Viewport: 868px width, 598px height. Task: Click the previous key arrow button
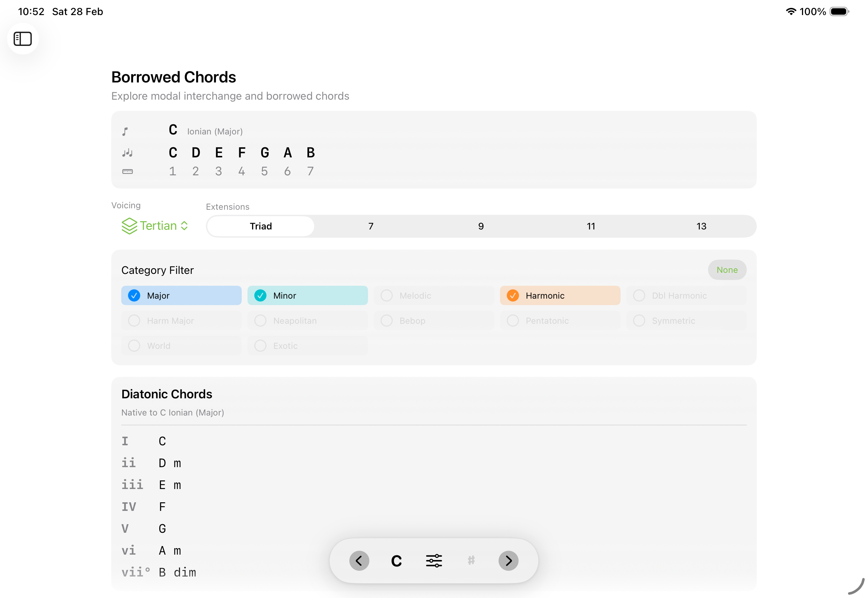coord(359,560)
